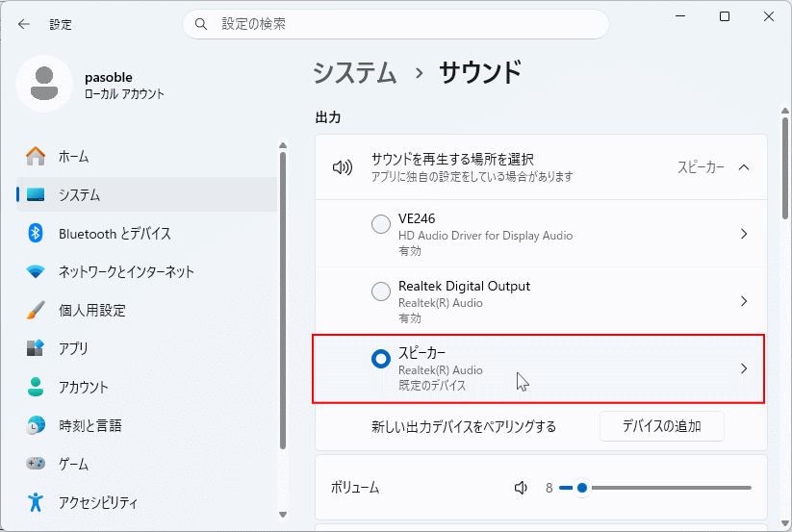The image size is (792, 532).
Task: Go back with the arrow icon
Action: click(24, 24)
